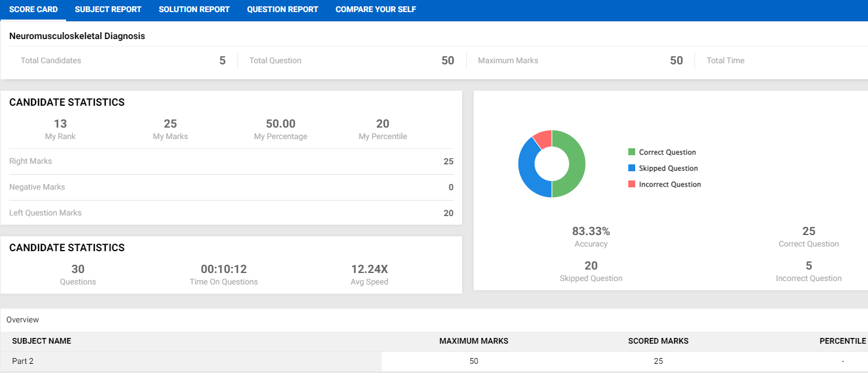Click the Part 2 subject row name

tap(23, 362)
